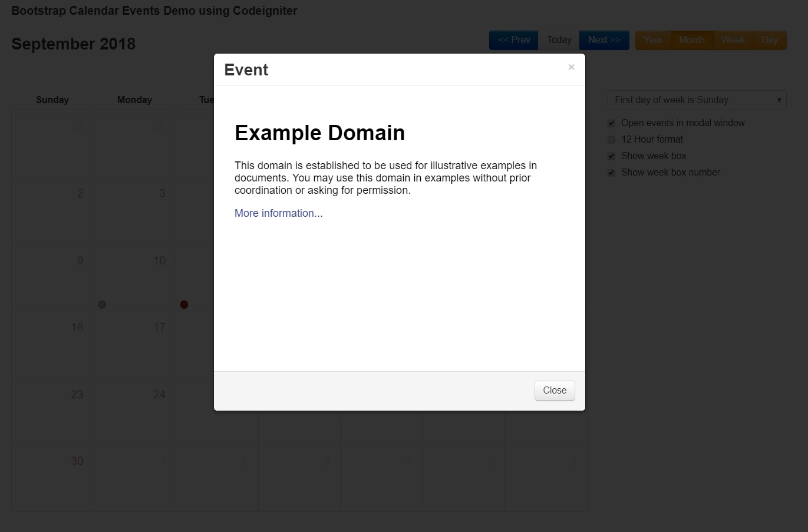Enable 12 Hour format checkbox
Viewport: 808px width, 532px height.
coord(611,140)
